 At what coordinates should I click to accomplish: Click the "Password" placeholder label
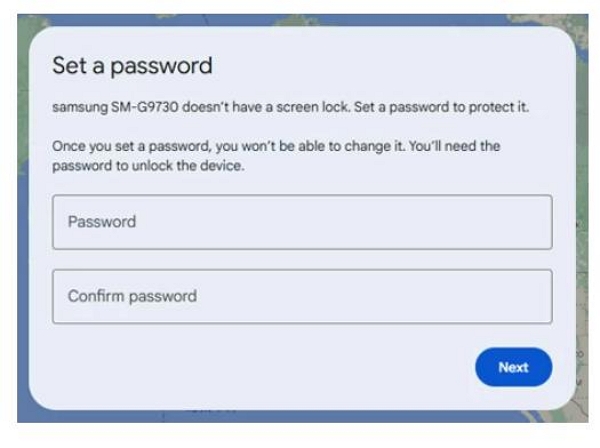(x=101, y=222)
